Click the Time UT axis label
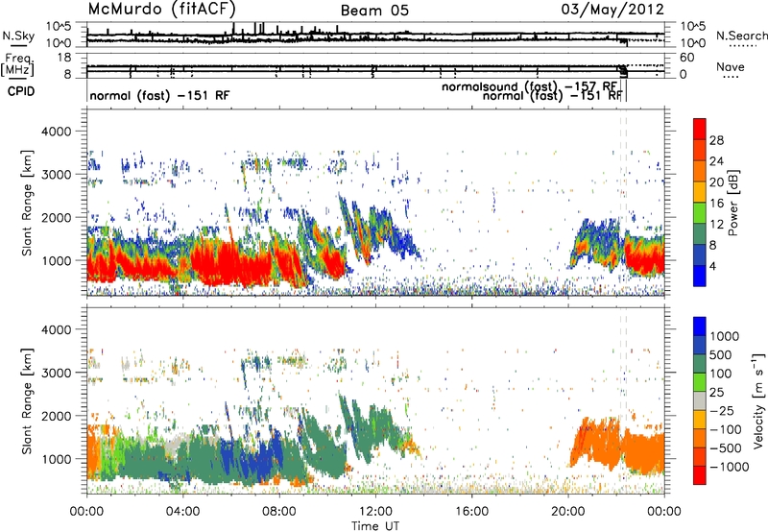This screenshot has height=532, width=768. (375, 525)
